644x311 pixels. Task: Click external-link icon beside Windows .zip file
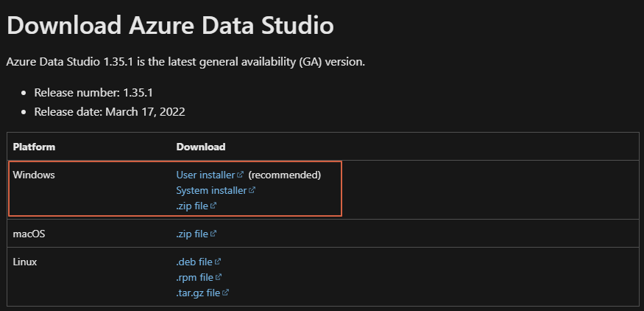[213, 206]
